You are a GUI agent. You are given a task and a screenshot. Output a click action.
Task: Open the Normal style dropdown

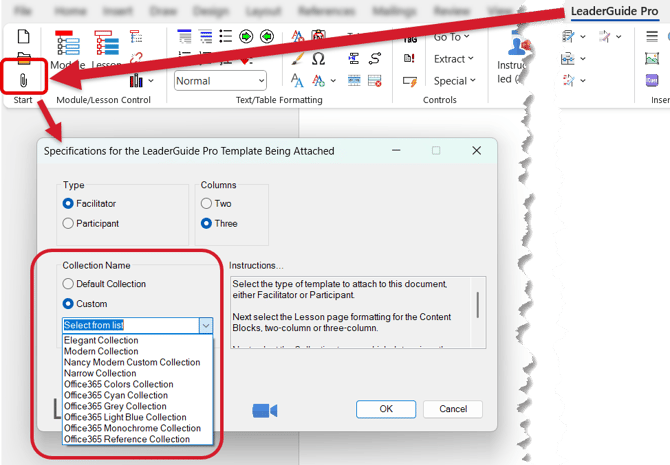coord(220,81)
